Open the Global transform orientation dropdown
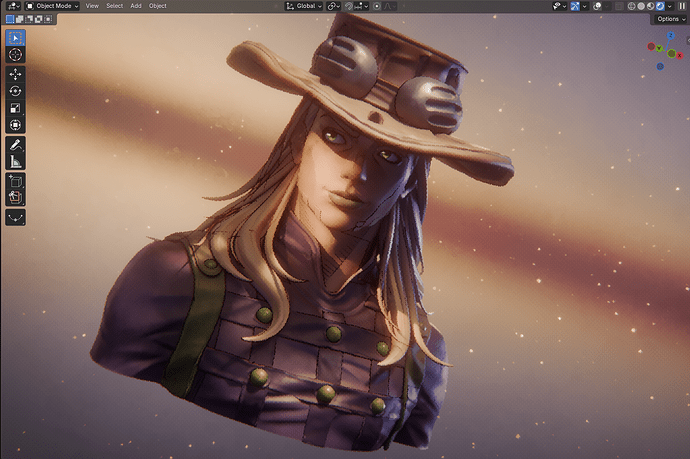 click(x=304, y=6)
